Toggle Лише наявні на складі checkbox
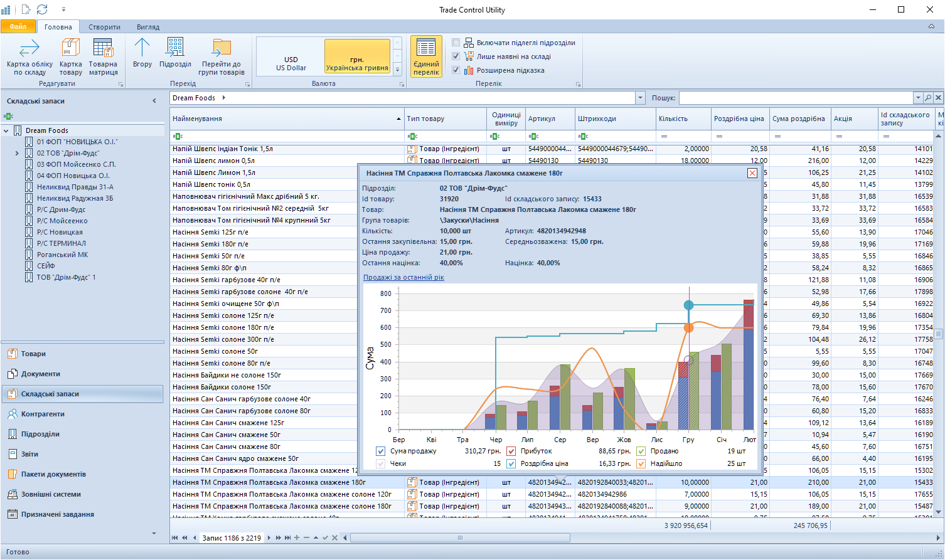This screenshot has height=560, width=945. point(456,56)
